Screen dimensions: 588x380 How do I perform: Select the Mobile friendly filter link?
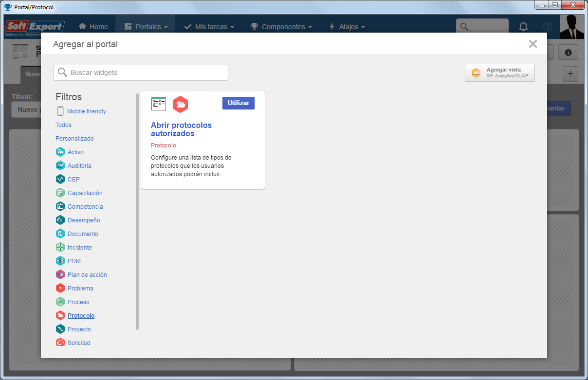click(x=87, y=111)
